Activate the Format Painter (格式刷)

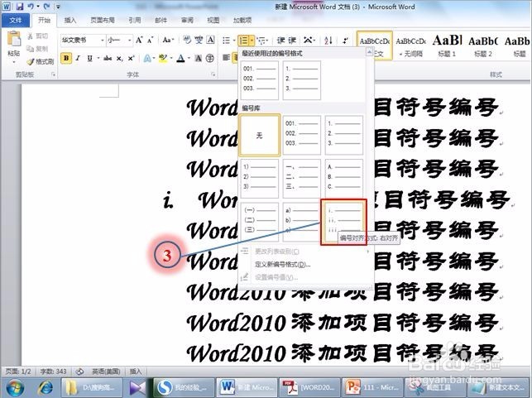41,61
